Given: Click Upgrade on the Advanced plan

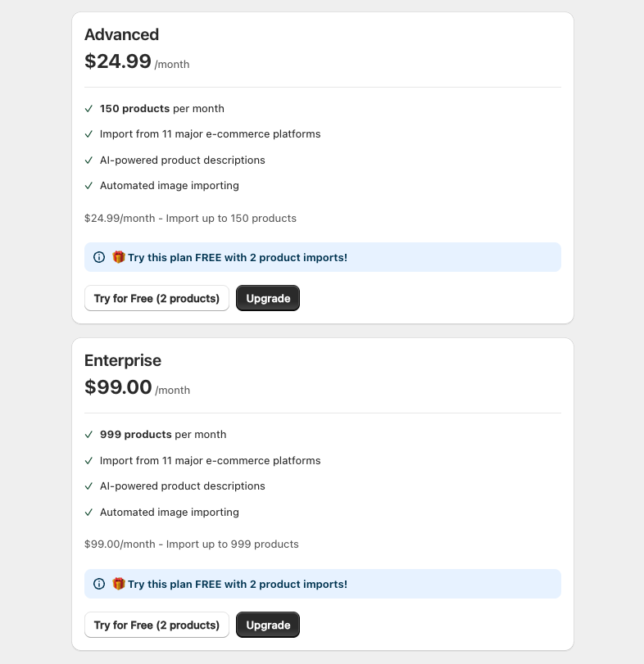Looking at the screenshot, I should tap(268, 298).
